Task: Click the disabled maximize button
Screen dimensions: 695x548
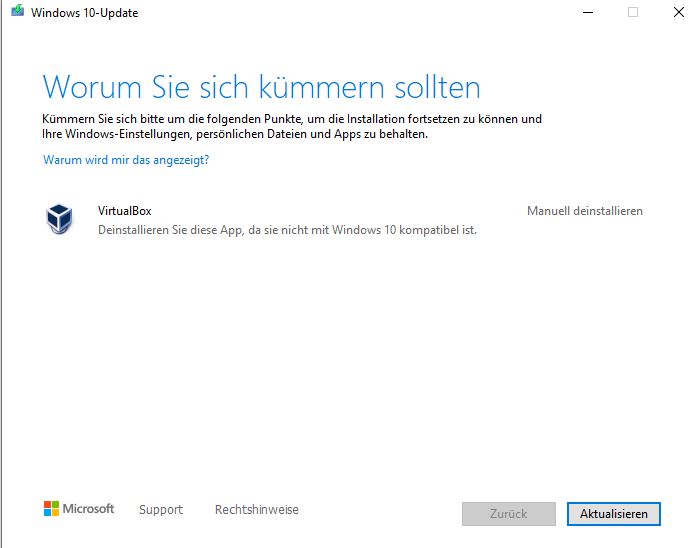Action: click(x=633, y=12)
